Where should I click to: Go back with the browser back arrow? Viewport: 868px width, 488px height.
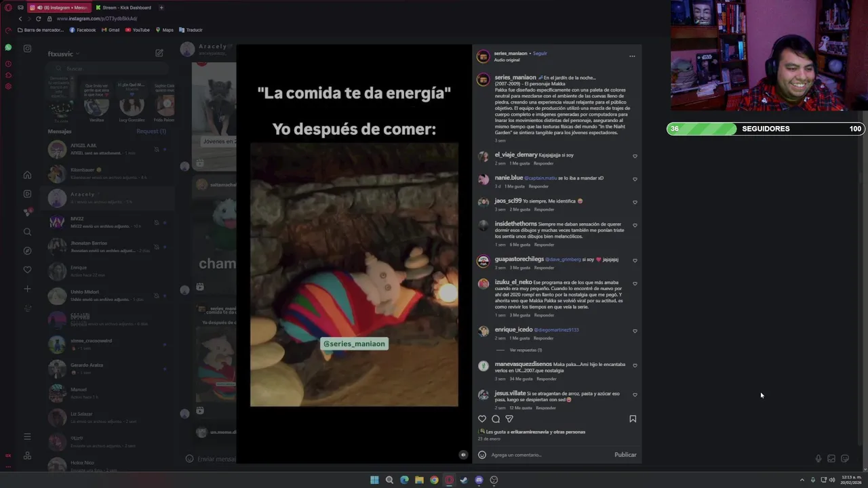pos(20,18)
